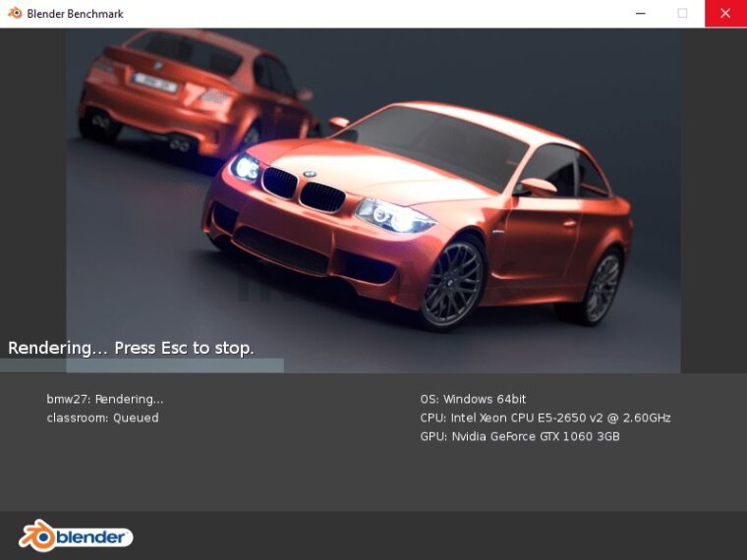Image resolution: width=747 pixels, height=560 pixels.
Task: Click the BMW emblem on the front car's hood
Action: (x=310, y=175)
